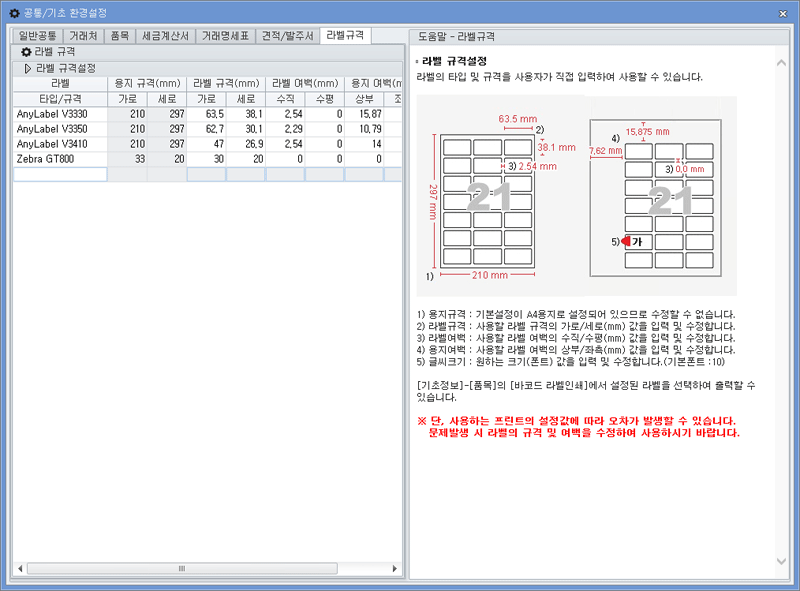Click the 타입/규격 column header

click(x=58, y=98)
